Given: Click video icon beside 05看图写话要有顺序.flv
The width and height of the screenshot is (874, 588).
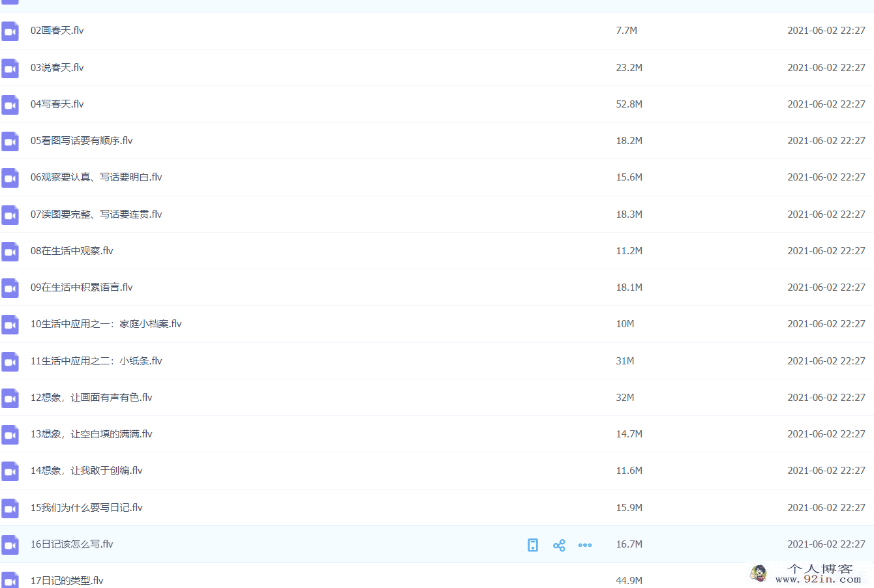Looking at the screenshot, I should (10, 141).
